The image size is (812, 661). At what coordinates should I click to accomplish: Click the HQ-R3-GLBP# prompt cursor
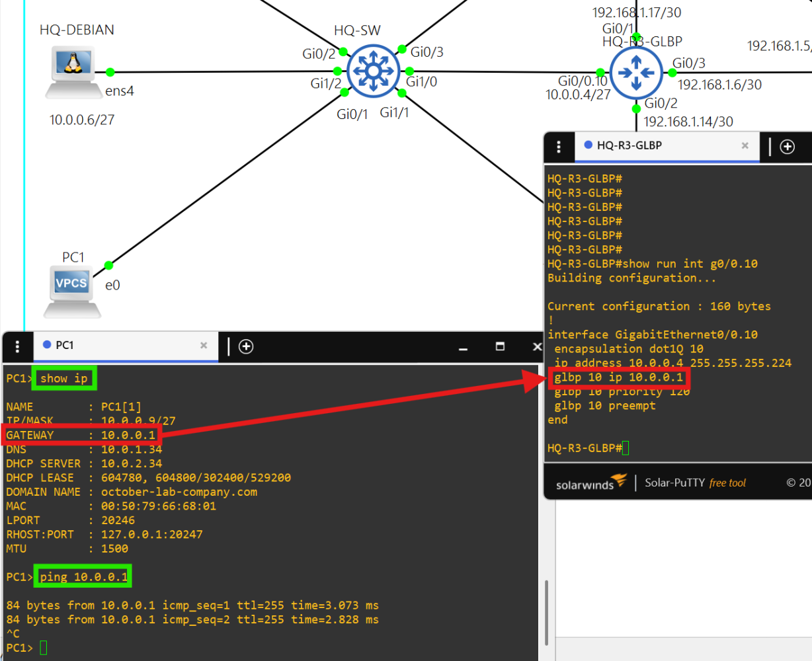(626, 448)
